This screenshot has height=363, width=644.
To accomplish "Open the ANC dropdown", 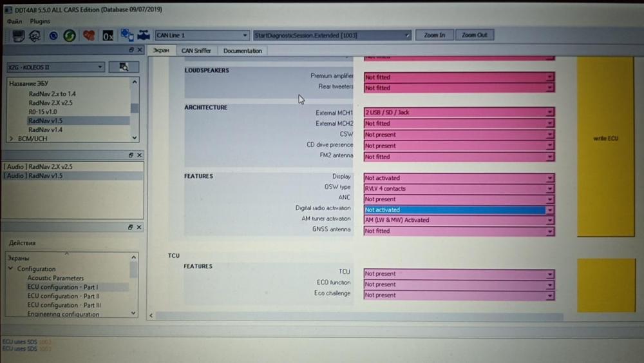I will (459, 199).
